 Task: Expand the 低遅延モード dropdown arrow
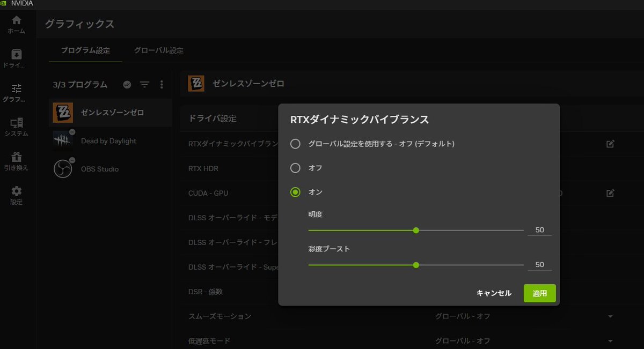[x=610, y=341]
